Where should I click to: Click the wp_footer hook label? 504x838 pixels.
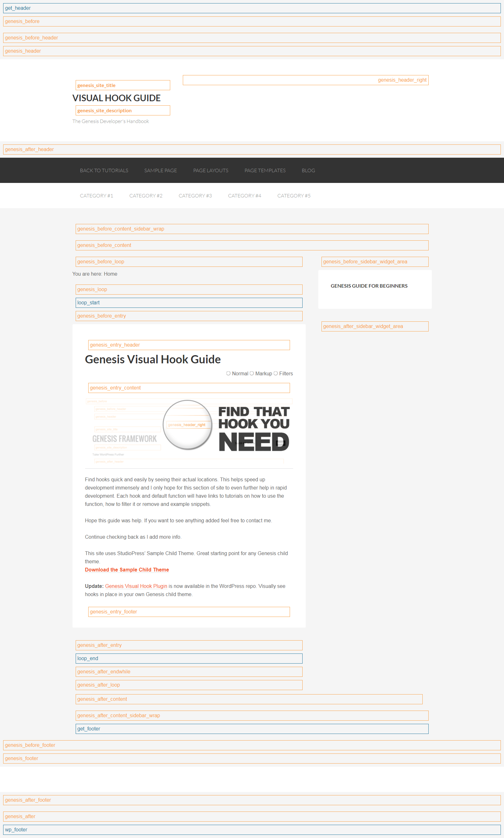click(252, 830)
